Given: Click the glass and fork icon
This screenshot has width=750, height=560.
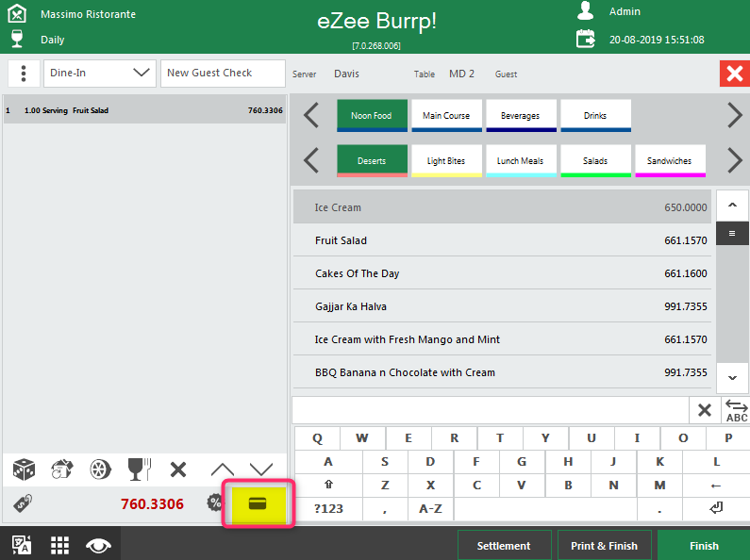Looking at the screenshot, I should coord(140,469).
